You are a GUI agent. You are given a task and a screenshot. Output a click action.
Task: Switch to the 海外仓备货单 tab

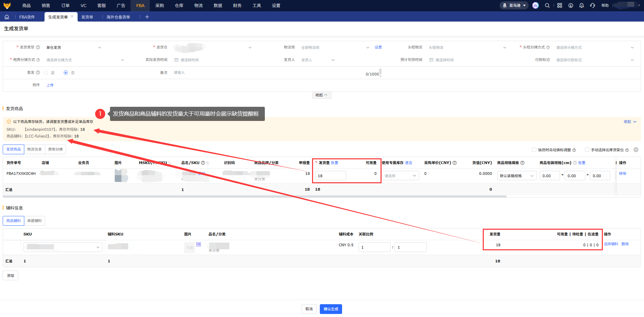click(x=118, y=17)
